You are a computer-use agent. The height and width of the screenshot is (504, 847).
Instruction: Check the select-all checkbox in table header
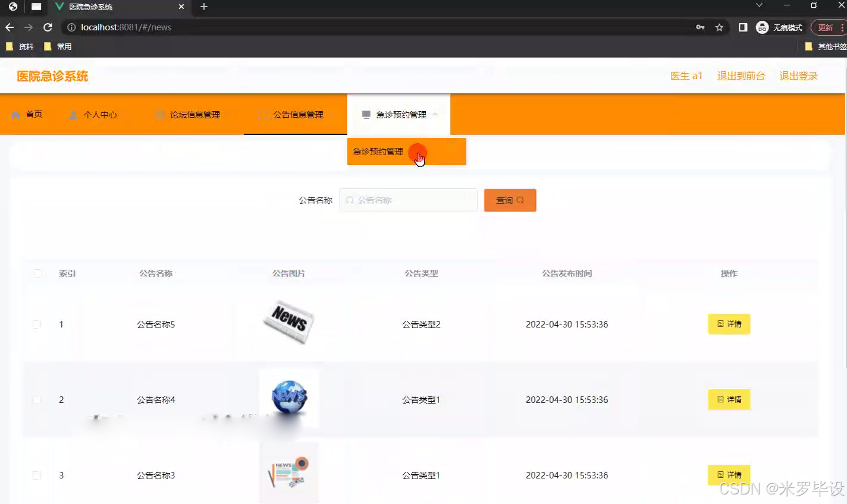click(x=36, y=273)
